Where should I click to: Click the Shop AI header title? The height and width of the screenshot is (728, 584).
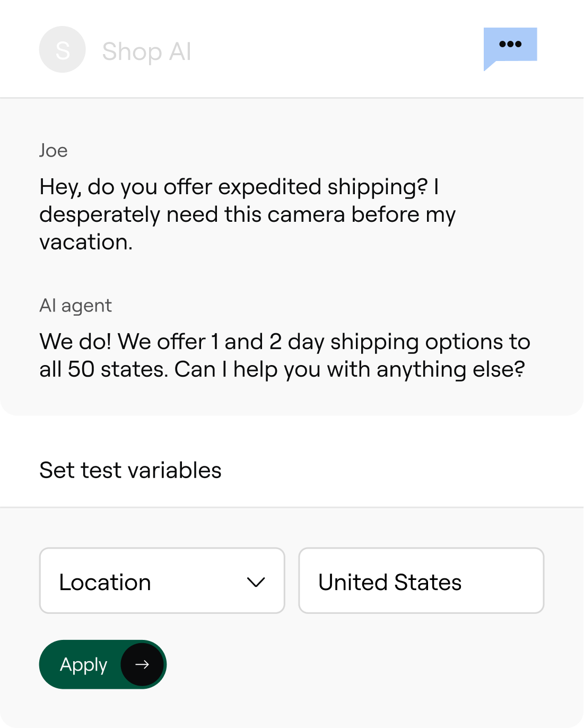click(146, 52)
